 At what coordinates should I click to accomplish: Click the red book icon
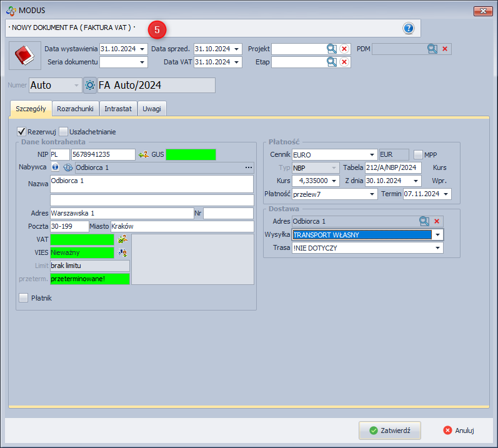coord(24,56)
